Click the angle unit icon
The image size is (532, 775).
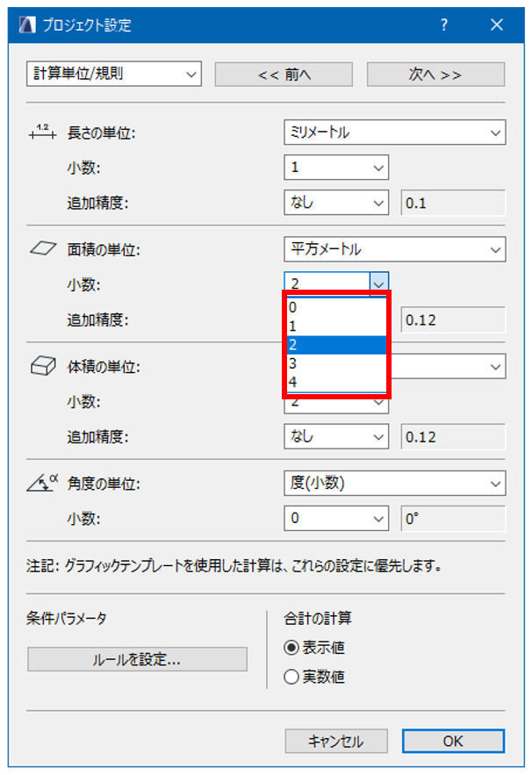coord(42,483)
